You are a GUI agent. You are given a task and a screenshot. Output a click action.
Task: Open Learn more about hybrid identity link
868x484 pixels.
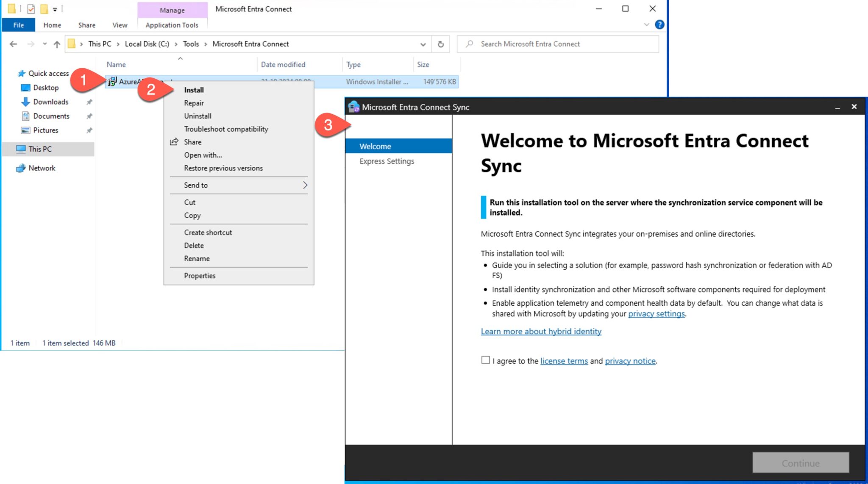pyautogui.click(x=541, y=331)
